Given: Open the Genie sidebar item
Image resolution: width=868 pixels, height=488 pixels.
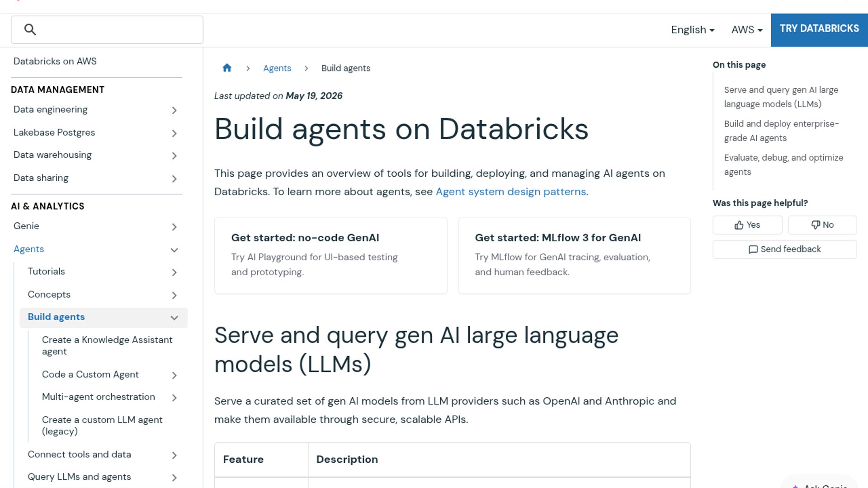Looking at the screenshot, I should tap(26, 226).
